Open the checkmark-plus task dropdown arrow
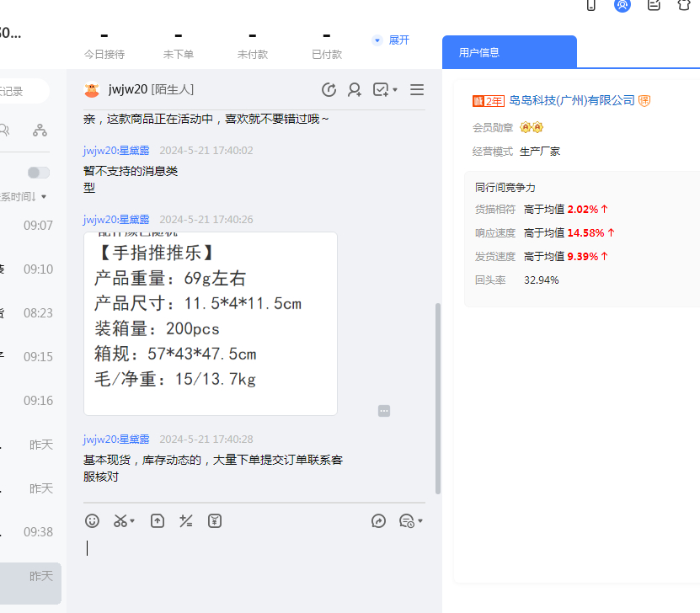Image resolution: width=700 pixels, height=613 pixels. click(x=395, y=91)
